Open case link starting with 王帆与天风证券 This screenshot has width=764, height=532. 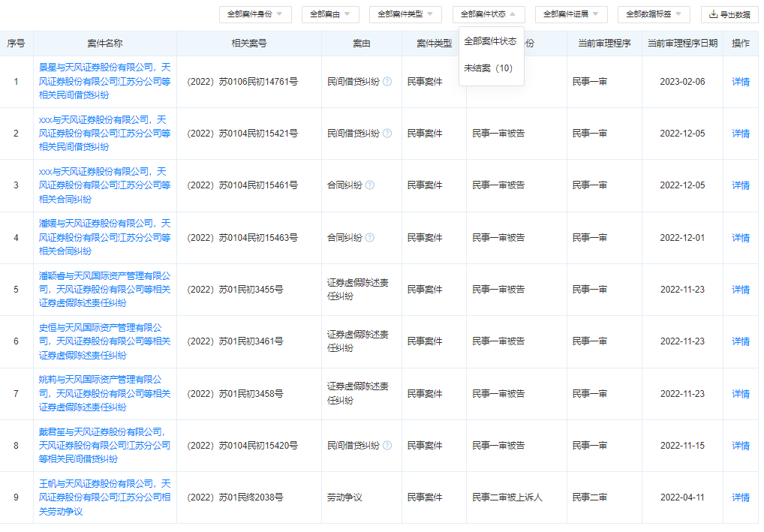[105, 497]
